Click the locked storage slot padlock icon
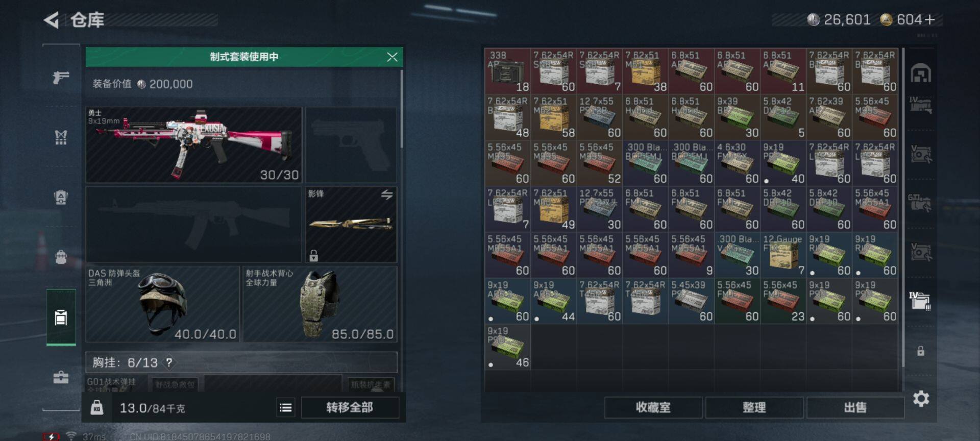Image resolution: width=980 pixels, height=441 pixels. [x=921, y=351]
